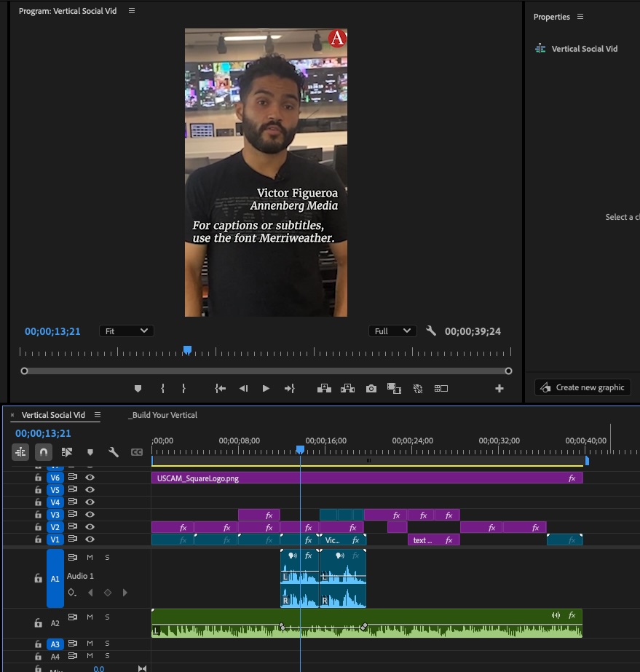Click the Lift button
The height and width of the screenshot is (672, 640).
pos(324,389)
